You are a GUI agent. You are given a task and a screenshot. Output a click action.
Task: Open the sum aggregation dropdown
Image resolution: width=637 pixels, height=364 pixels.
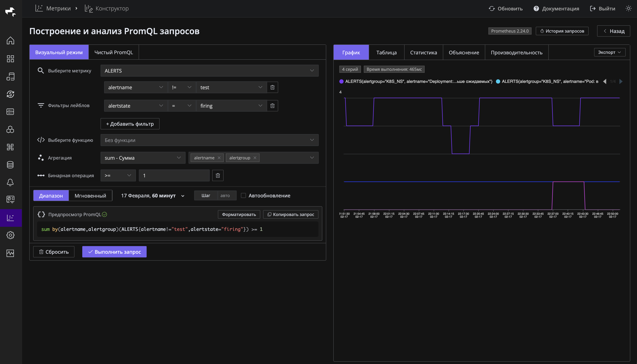(x=143, y=158)
